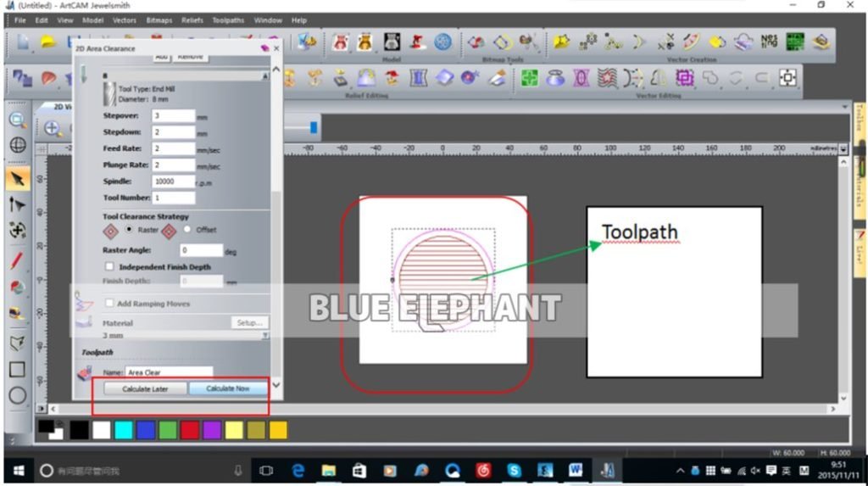Click the Spindle speed field
This screenshot has height=486, width=868.
(173, 182)
